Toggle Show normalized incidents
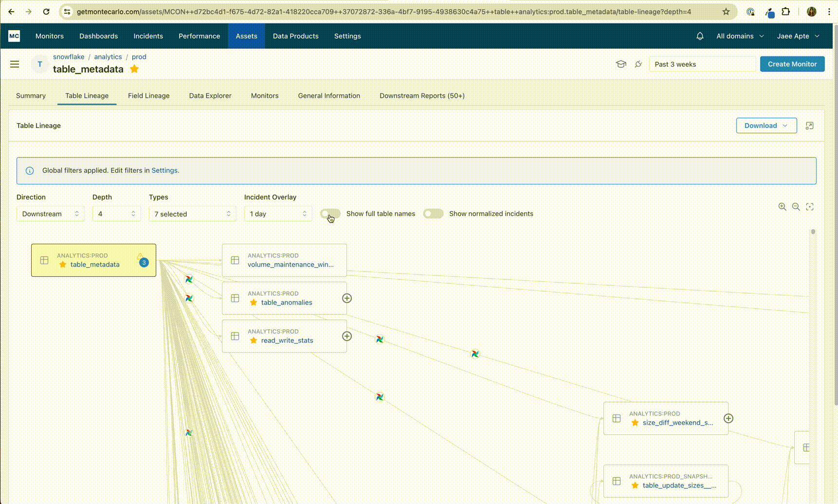 click(433, 214)
